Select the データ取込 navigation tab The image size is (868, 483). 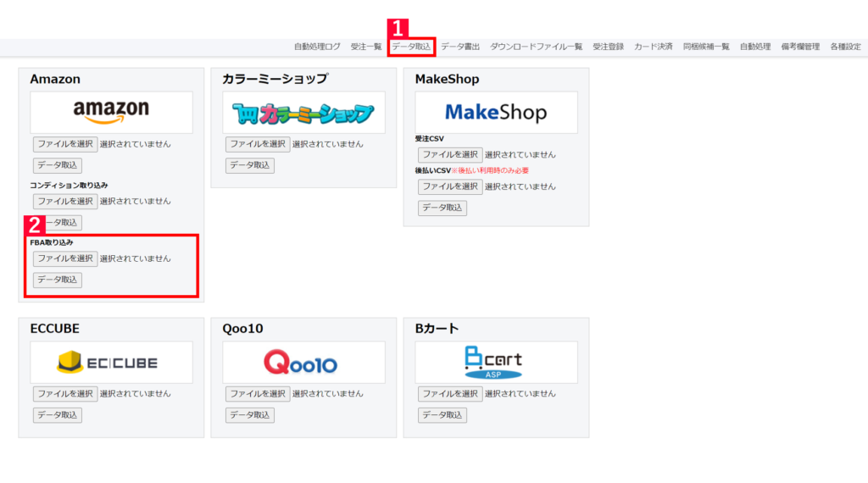pyautogui.click(x=411, y=47)
